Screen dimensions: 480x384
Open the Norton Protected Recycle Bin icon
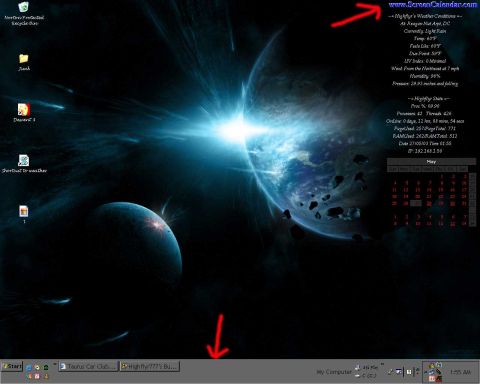(24, 14)
